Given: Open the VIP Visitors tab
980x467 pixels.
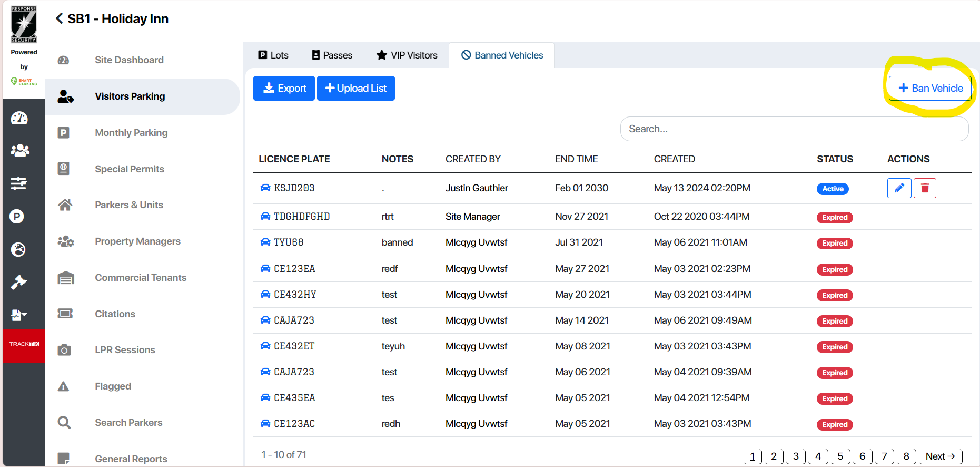Looking at the screenshot, I should pyautogui.click(x=407, y=55).
